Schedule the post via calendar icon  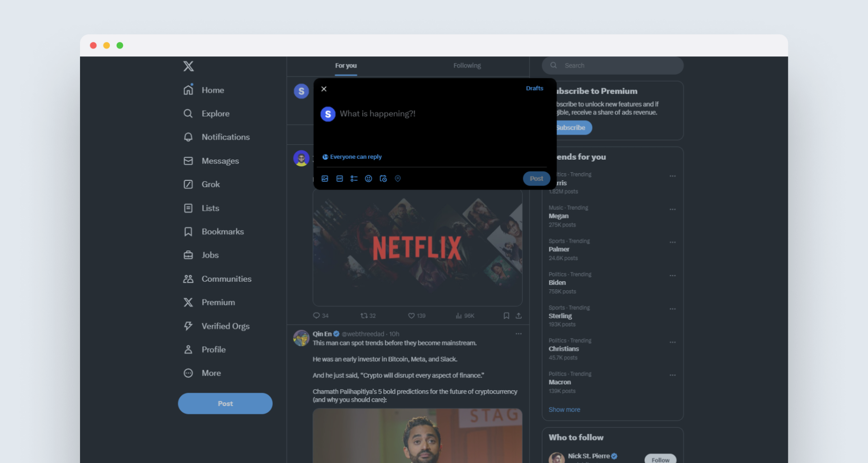point(383,178)
